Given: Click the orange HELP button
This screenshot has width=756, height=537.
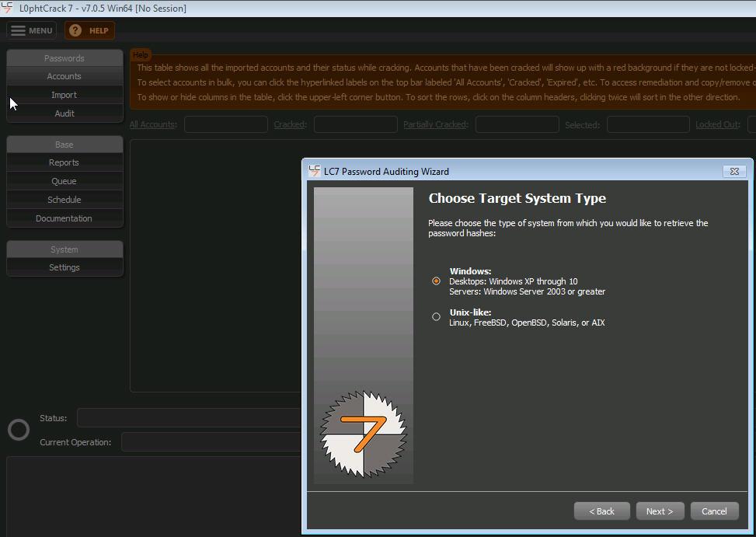Looking at the screenshot, I should (x=89, y=30).
